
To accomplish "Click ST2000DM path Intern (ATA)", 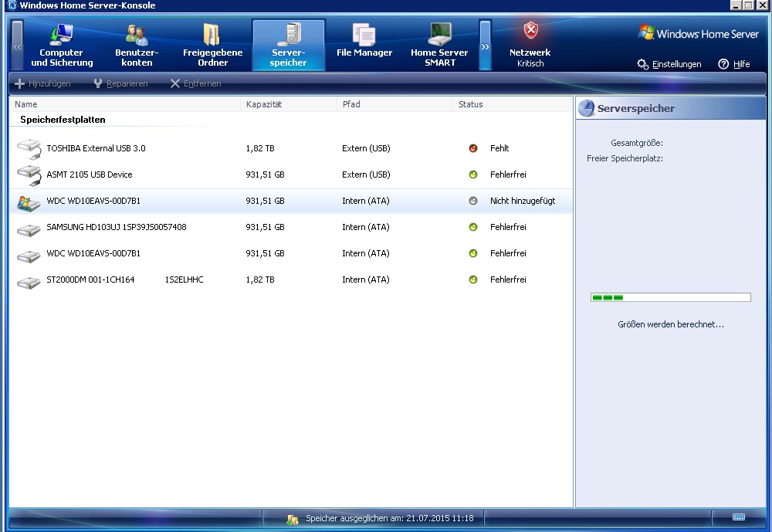I will point(365,280).
